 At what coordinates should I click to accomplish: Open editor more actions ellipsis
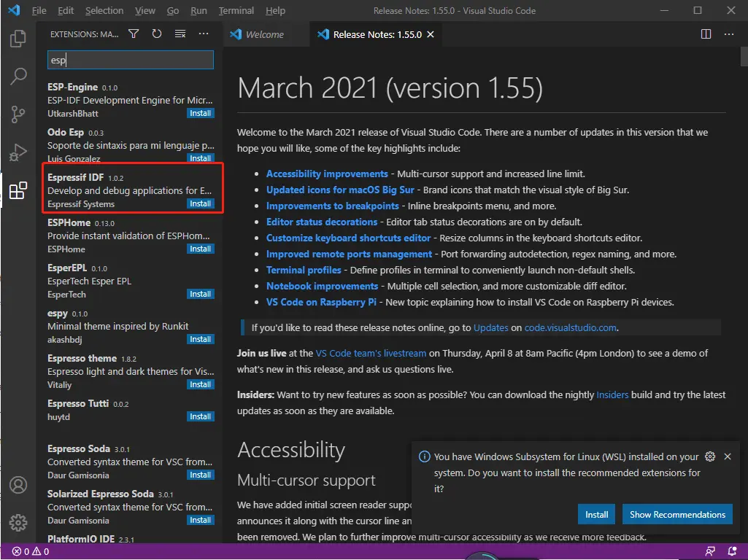tap(729, 34)
